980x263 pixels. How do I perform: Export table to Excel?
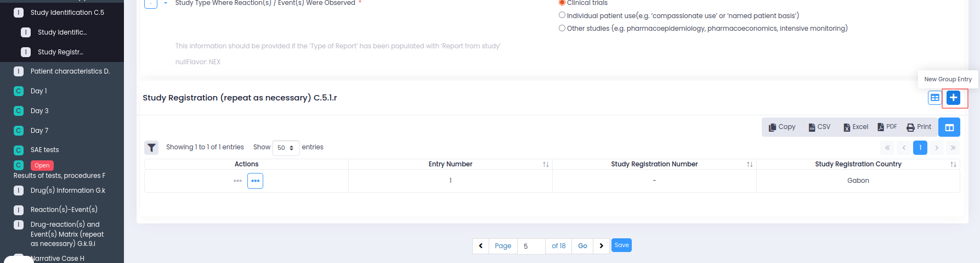tap(856, 127)
